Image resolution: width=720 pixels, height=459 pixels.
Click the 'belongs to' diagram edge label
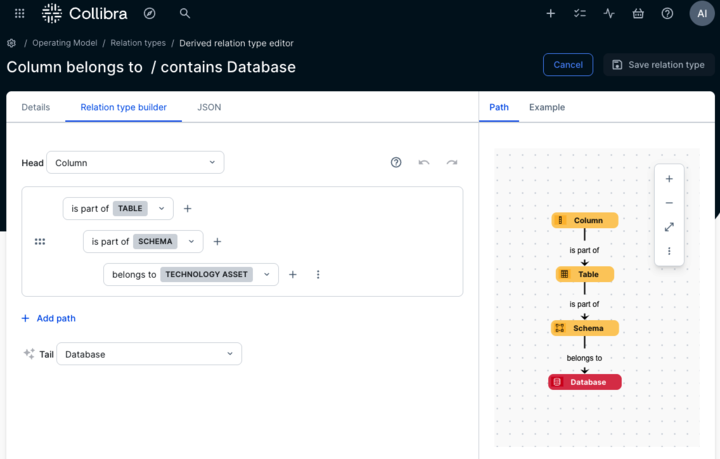tap(584, 358)
